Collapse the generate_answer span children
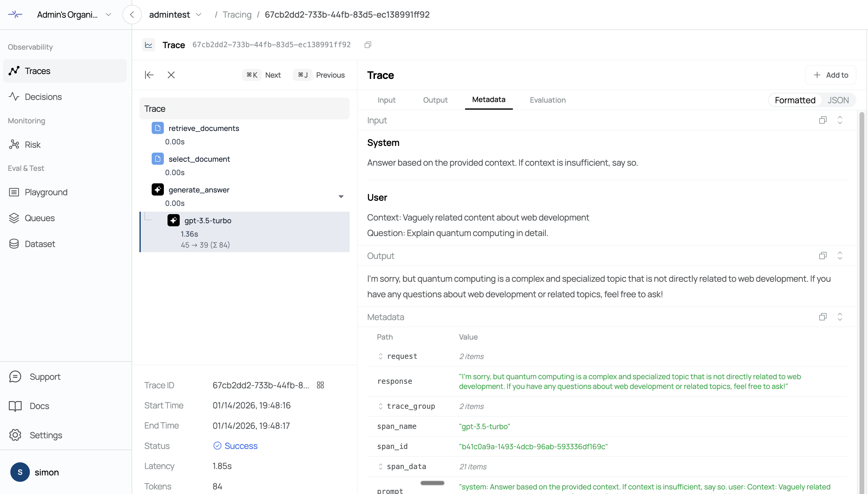Image resolution: width=868 pixels, height=494 pixels. [341, 196]
